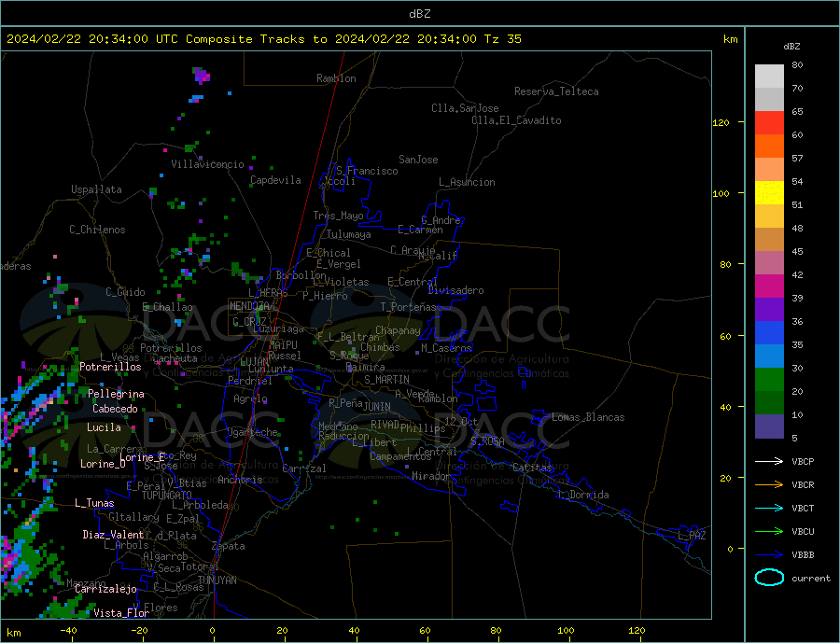The height and width of the screenshot is (643, 840).
Task: Click the blue 36 dBZ legend color
Action: coord(769,333)
